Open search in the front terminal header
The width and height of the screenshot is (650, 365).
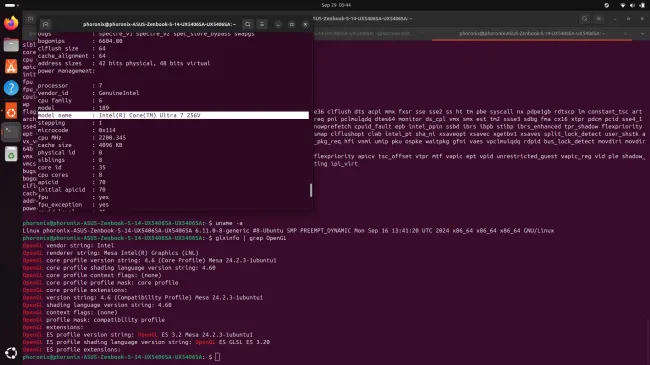(247, 24)
